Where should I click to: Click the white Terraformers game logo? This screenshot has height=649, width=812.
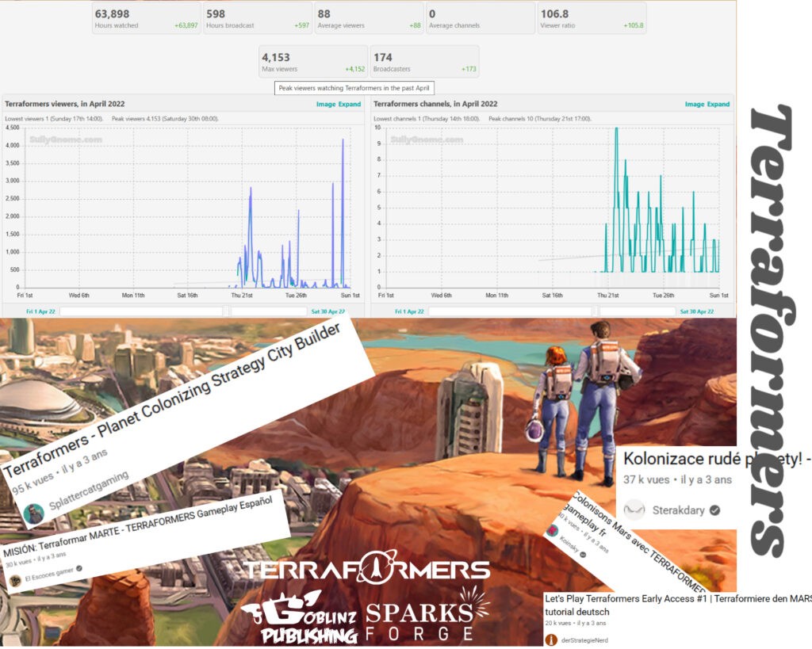(x=366, y=568)
